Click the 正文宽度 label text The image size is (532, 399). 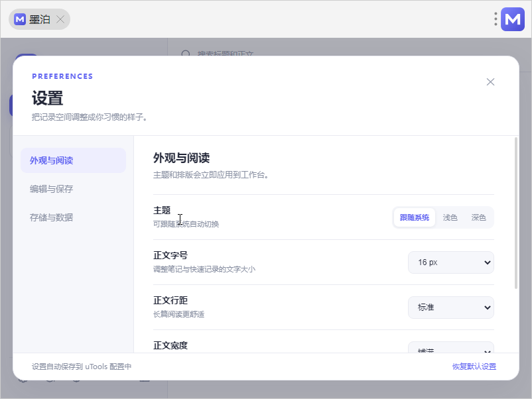click(170, 345)
